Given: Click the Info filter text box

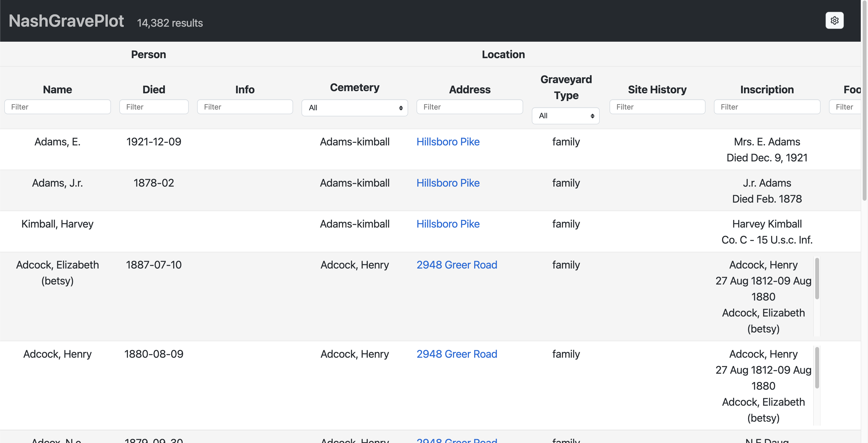Looking at the screenshot, I should pyautogui.click(x=245, y=107).
